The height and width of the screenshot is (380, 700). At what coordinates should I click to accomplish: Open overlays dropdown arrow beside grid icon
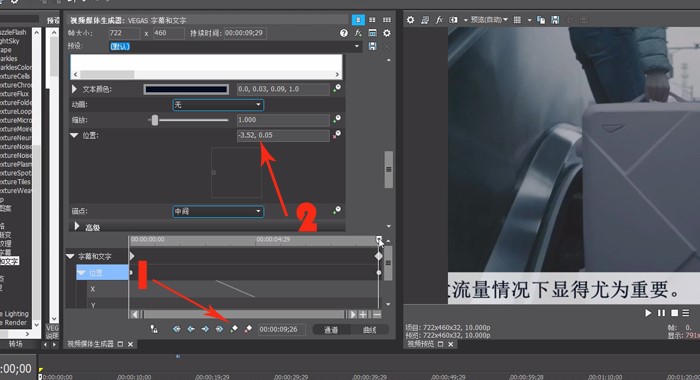[529, 20]
